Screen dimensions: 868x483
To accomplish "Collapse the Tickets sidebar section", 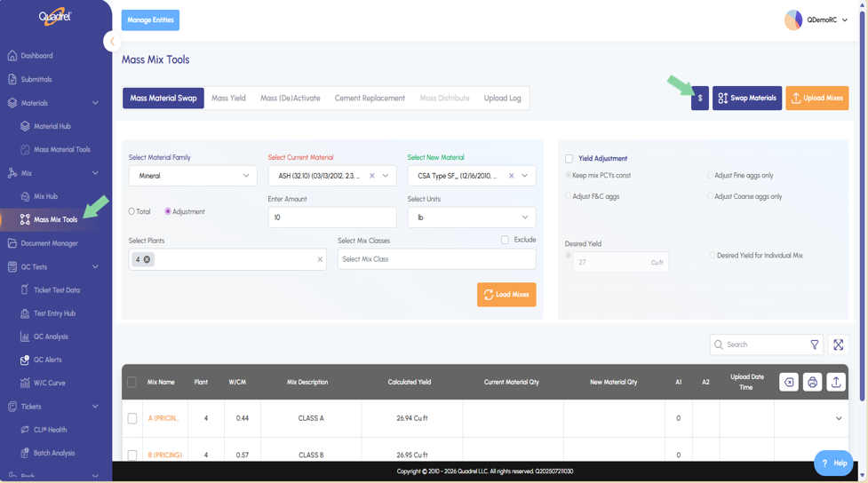I will click(x=95, y=407).
